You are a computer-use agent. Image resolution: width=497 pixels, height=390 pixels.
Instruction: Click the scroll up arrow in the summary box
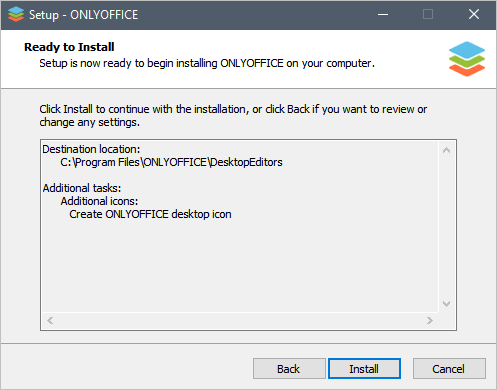(446, 150)
